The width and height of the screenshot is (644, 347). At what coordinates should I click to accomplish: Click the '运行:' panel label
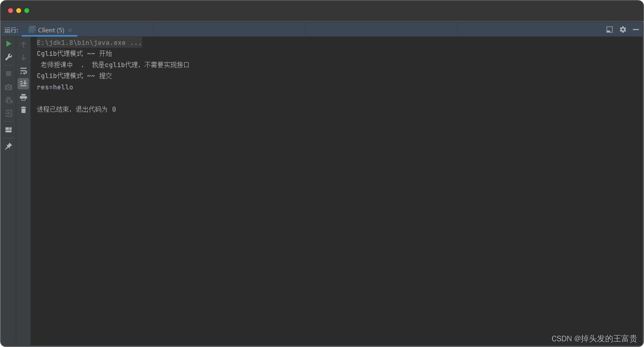(x=11, y=30)
